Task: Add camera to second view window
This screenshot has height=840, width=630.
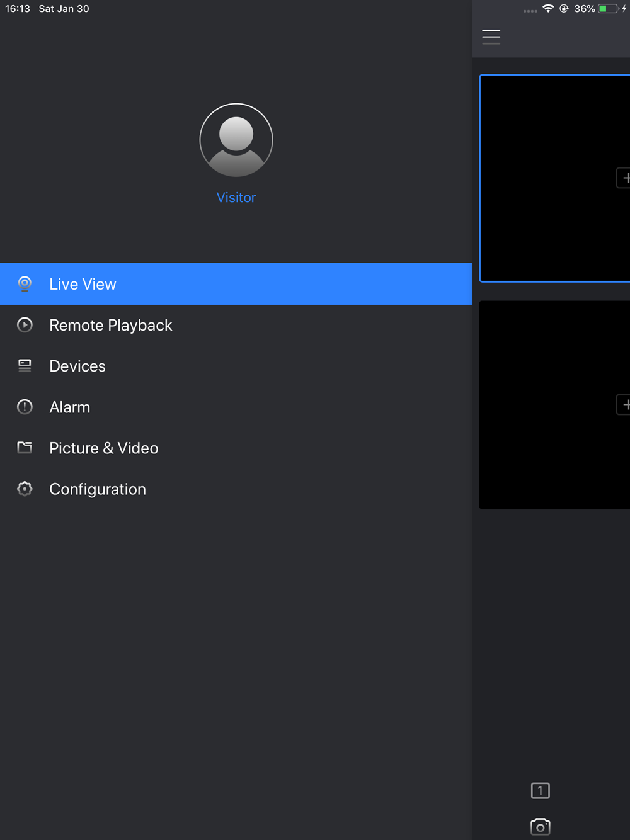Action: (x=624, y=405)
